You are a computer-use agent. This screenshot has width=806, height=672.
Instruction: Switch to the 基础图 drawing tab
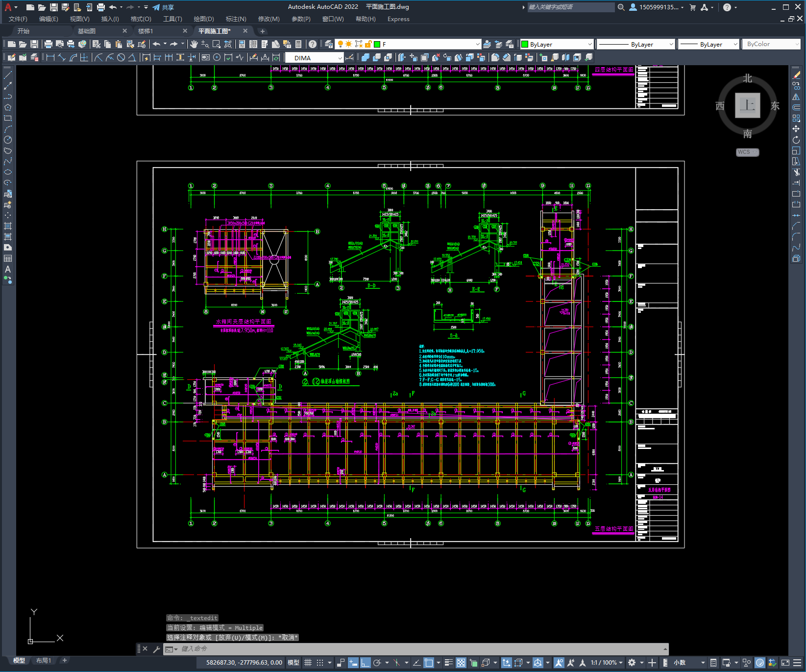click(x=87, y=31)
